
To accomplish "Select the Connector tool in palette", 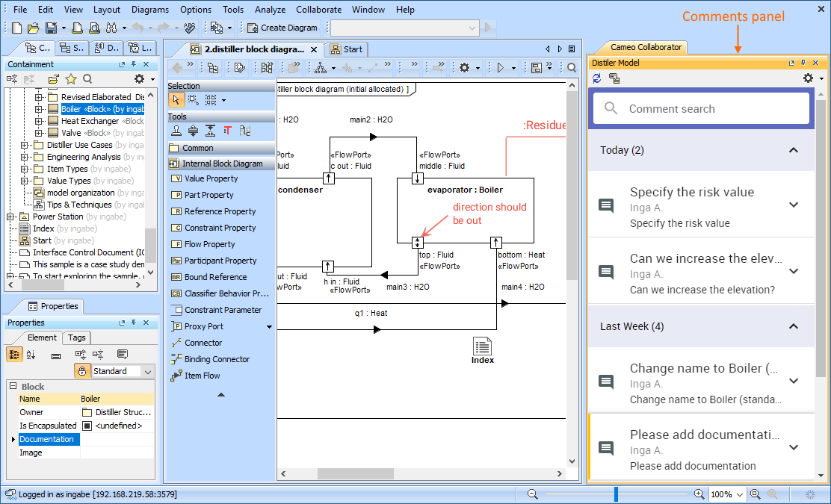I will point(203,343).
